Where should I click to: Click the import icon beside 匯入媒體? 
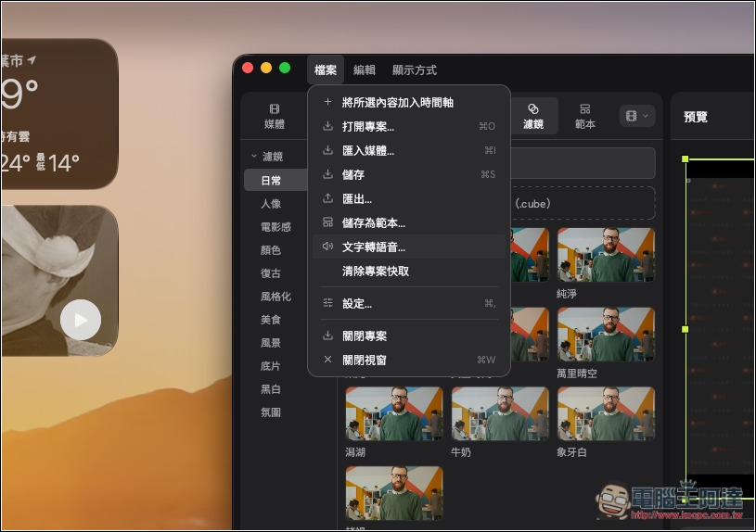click(x=327, y=150)
